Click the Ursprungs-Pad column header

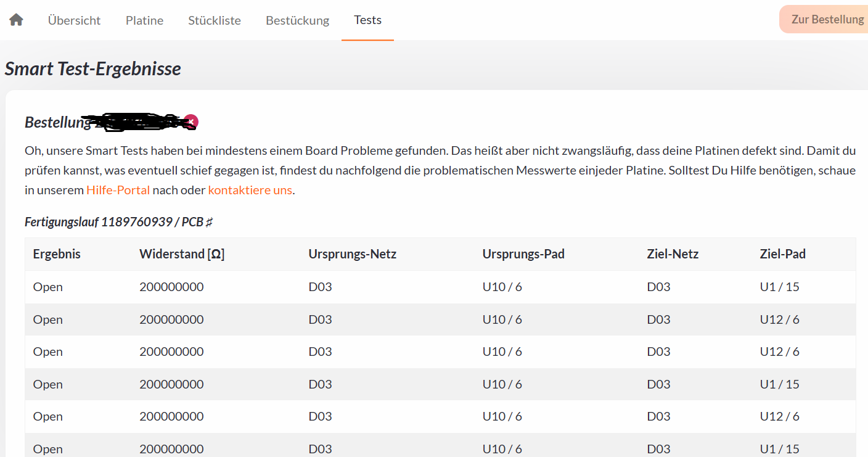523,254
